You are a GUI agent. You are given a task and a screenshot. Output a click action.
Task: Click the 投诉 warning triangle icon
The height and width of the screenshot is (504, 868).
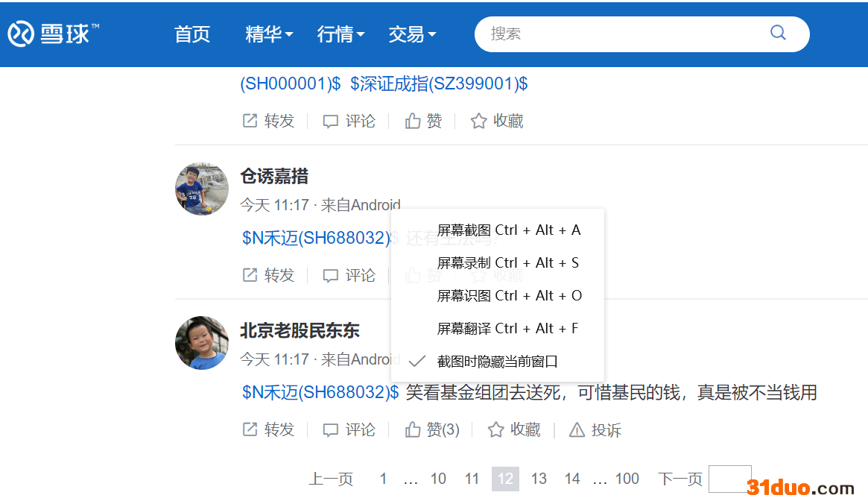point(577,430)
